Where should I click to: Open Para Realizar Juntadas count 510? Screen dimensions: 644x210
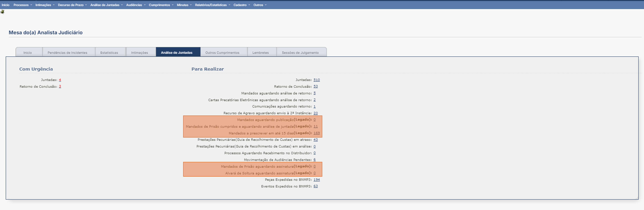(317, 80)
